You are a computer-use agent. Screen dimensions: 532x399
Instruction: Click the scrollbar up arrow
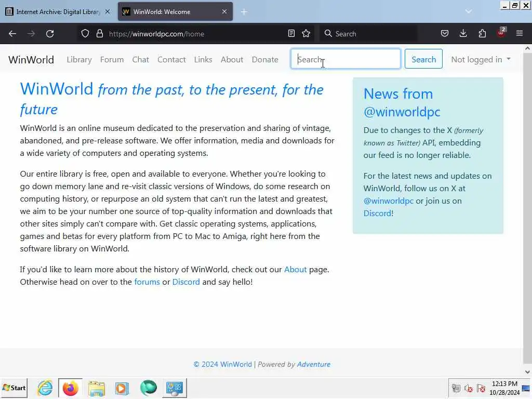(x=527, y=48)
